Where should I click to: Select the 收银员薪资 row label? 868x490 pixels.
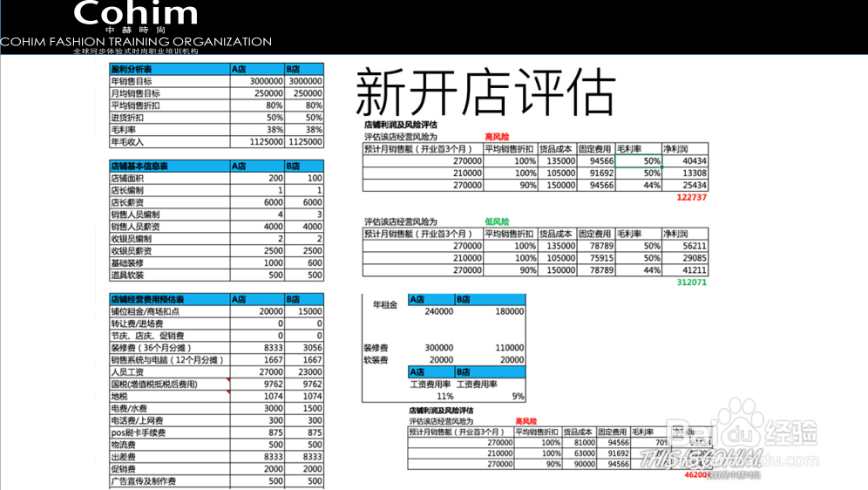click(x=132, y=251)
